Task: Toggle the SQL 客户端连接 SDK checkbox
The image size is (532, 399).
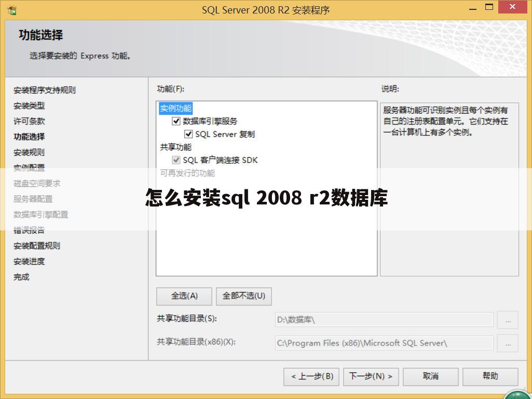Action: (176, 160)
